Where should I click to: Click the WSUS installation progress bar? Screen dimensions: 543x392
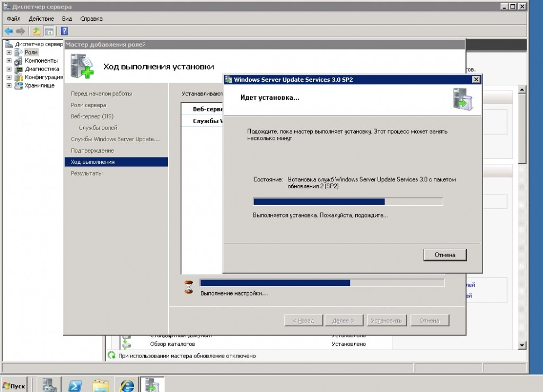tap(348, 202)
